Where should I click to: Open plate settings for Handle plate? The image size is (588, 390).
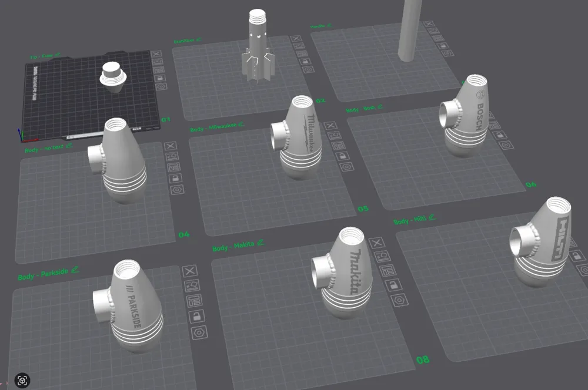click(x=447, y=53)
